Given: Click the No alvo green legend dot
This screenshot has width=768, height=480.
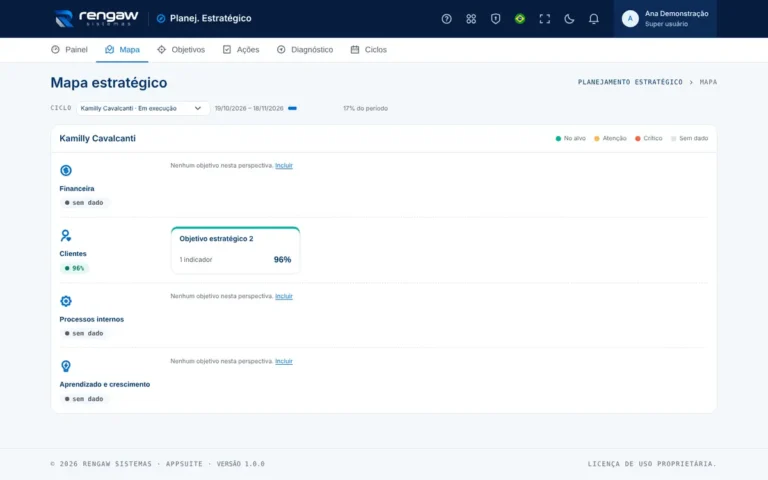Looking at the screenshot, I should (558, 139).
